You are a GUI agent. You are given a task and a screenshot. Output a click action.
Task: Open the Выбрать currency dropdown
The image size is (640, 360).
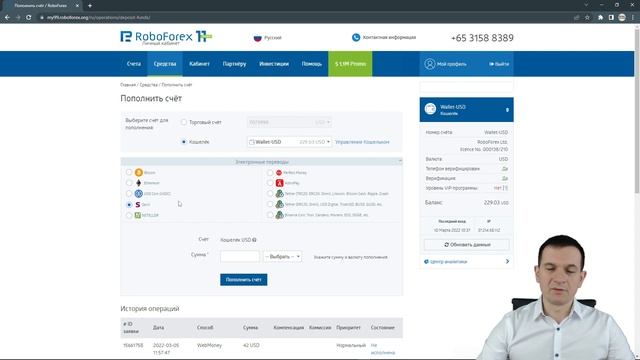pos(282,257)
